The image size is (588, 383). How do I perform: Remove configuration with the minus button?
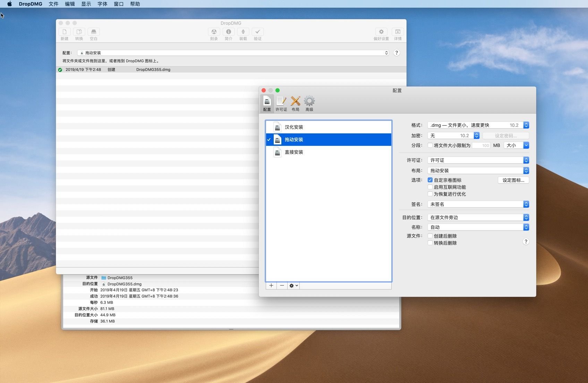pyautogui.click(x=282, y=285)
